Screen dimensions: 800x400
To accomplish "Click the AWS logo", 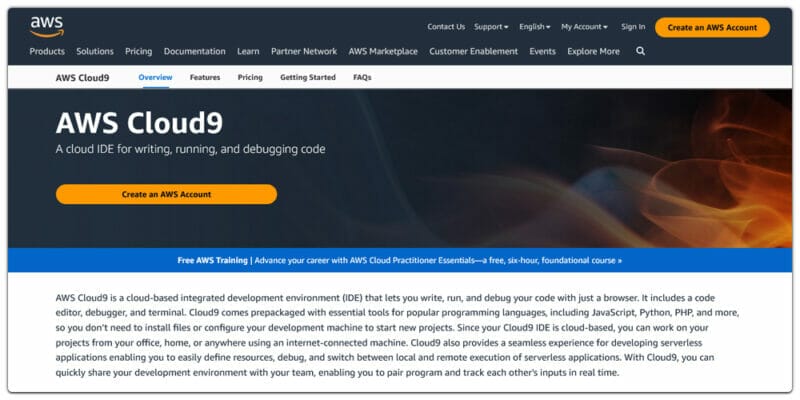I will point(47,27).
